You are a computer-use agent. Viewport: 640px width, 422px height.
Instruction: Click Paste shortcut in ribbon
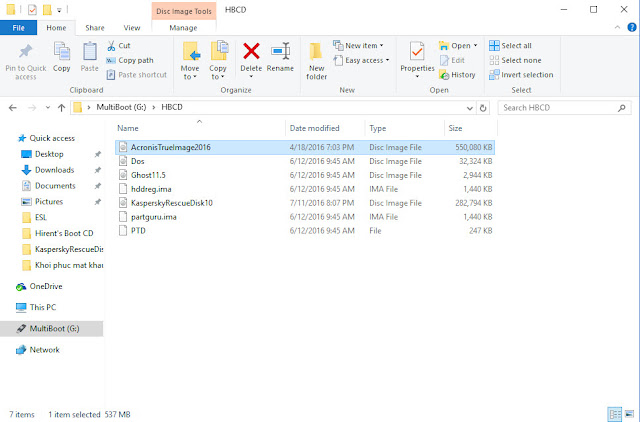137,75
